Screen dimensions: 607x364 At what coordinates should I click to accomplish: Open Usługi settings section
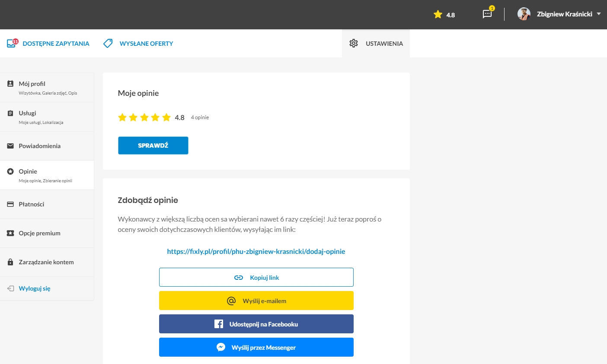47,117
